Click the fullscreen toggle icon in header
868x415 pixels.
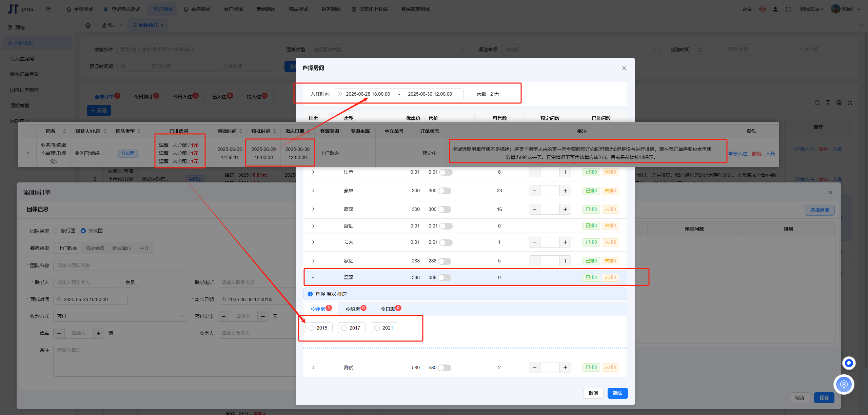pos(788,9)
